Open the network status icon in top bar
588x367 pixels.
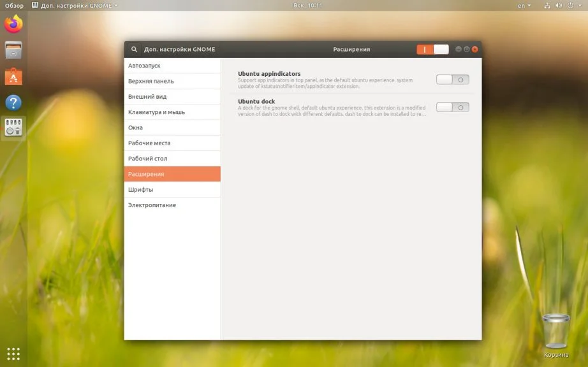coord(547,5)
